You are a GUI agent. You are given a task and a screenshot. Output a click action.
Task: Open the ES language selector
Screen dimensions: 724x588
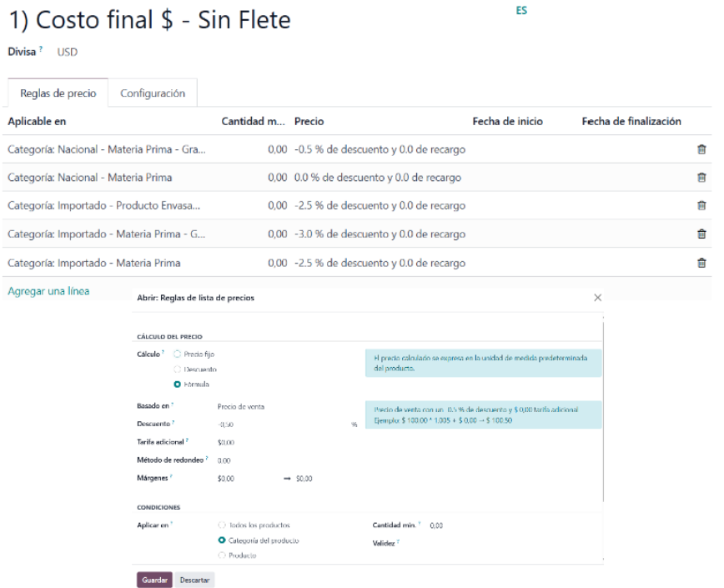521,11
